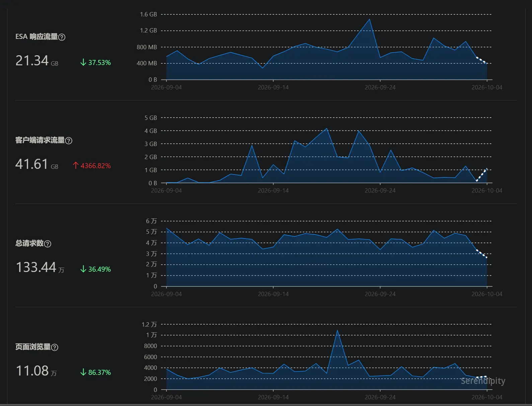Select the 总请求数 metric title
The height and width of the screenshot is (406, 532).
coord(29,244)
